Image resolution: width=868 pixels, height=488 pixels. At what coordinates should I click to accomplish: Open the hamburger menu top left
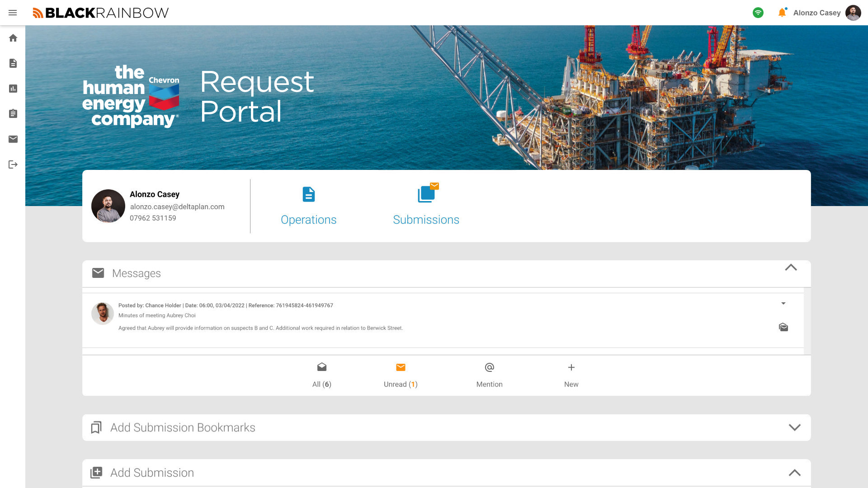(x=13, y=13)
